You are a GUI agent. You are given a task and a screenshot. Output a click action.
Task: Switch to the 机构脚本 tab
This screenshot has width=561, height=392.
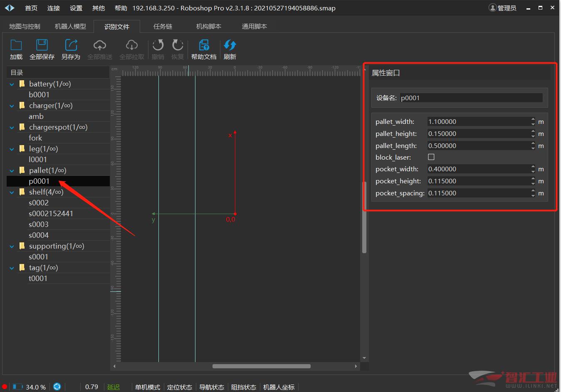click(208, 26)
